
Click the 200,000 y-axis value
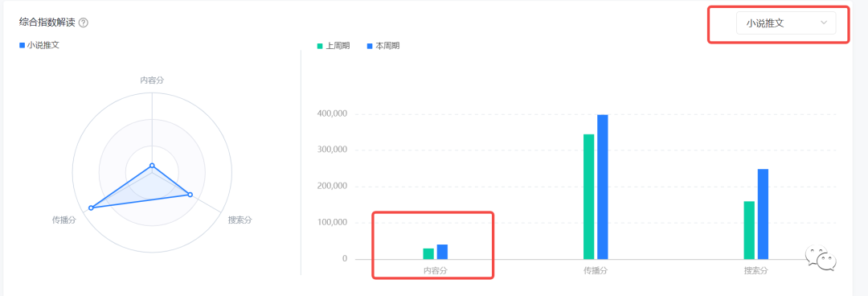click(332, 187)
